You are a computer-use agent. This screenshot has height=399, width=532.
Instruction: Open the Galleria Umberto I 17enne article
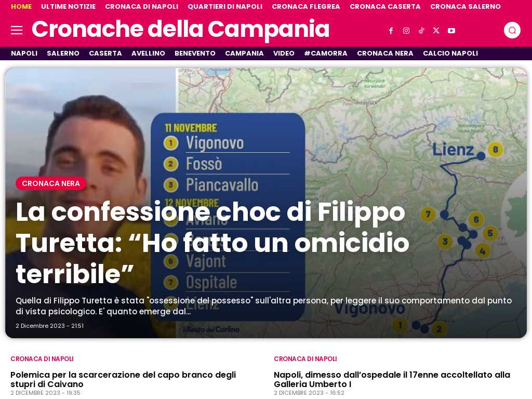coord(392,379)
